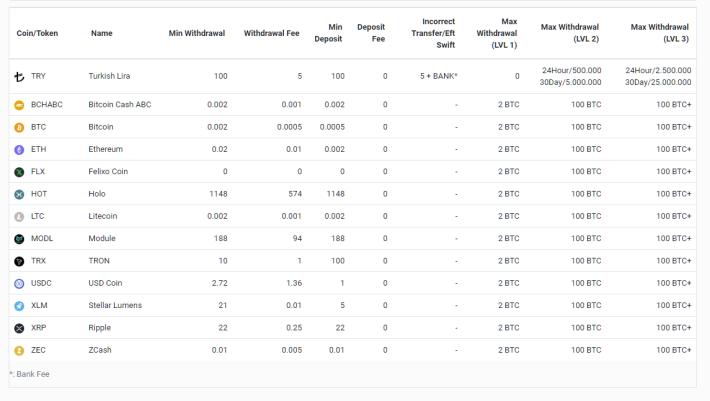
Task: Click the HOT Holo coin icon
Action: [x=19, y=195]
